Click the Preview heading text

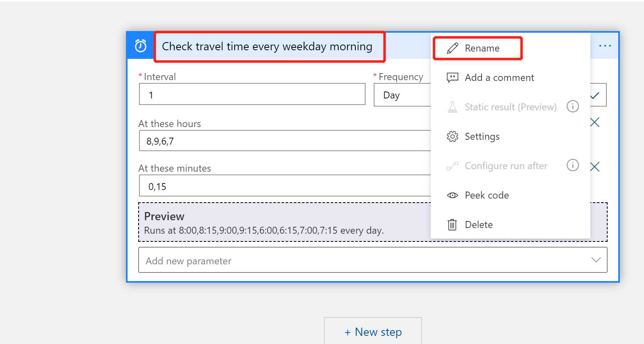(164, 216)
